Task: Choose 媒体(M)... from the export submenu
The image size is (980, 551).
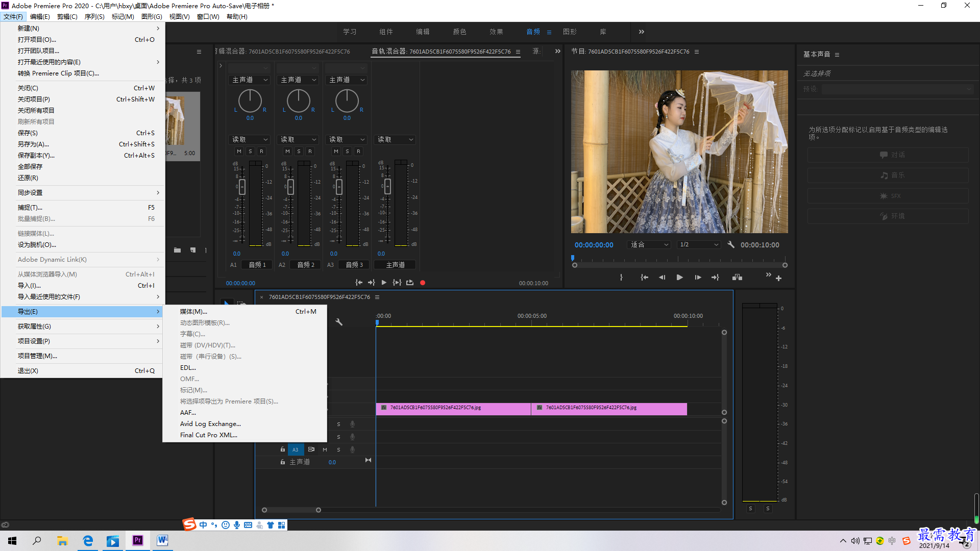Action: tap(245, 312)
